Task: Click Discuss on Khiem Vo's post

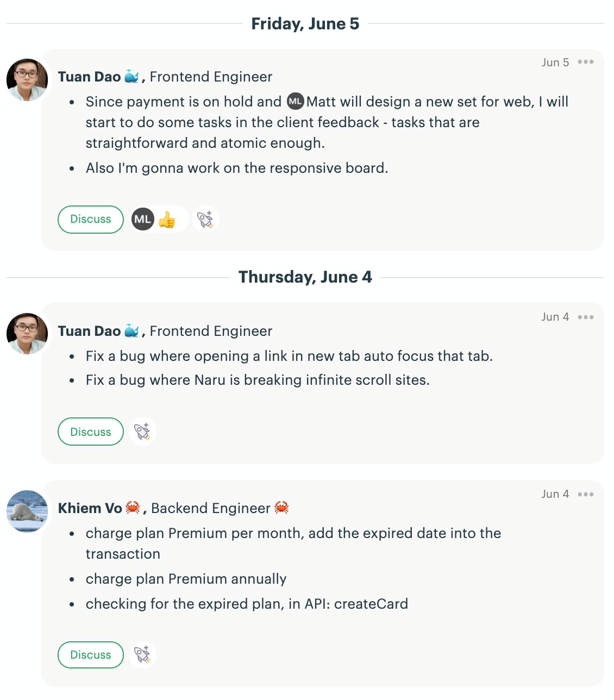Action: (91, 655)
